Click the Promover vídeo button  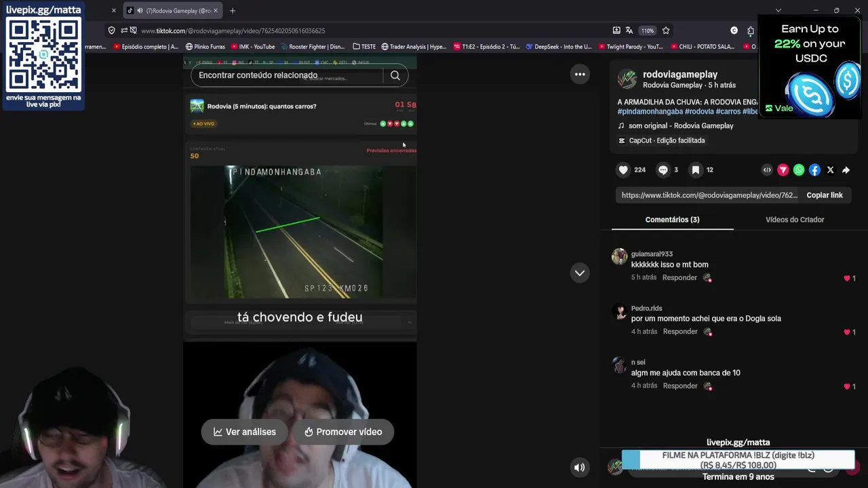click(343, 432)
